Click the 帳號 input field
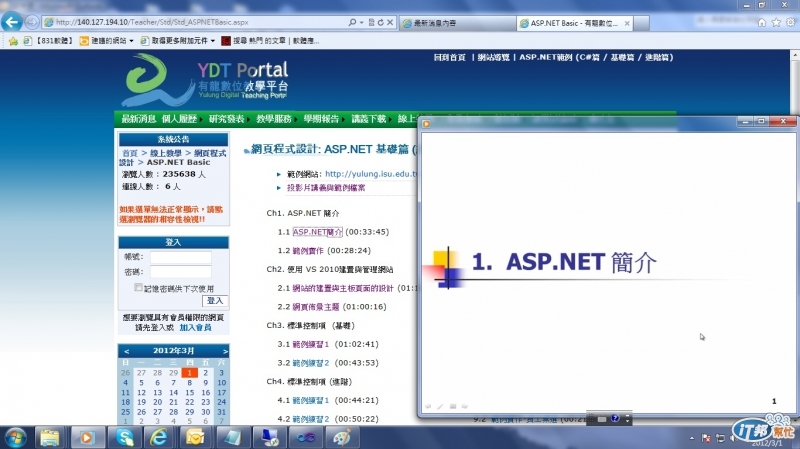This screenshot has width=800, height=449. (x=181, y=257)
